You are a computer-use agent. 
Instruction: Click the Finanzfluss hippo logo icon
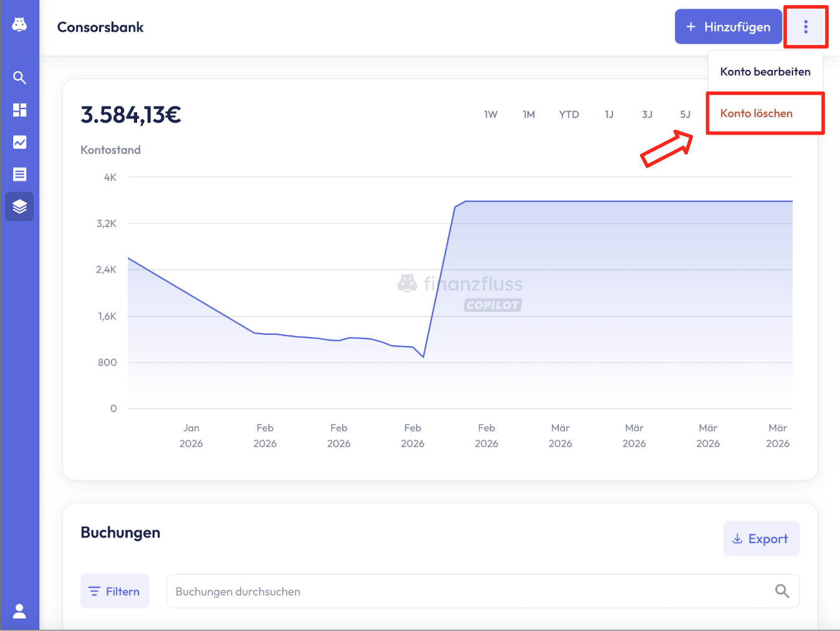click(19, 24)
